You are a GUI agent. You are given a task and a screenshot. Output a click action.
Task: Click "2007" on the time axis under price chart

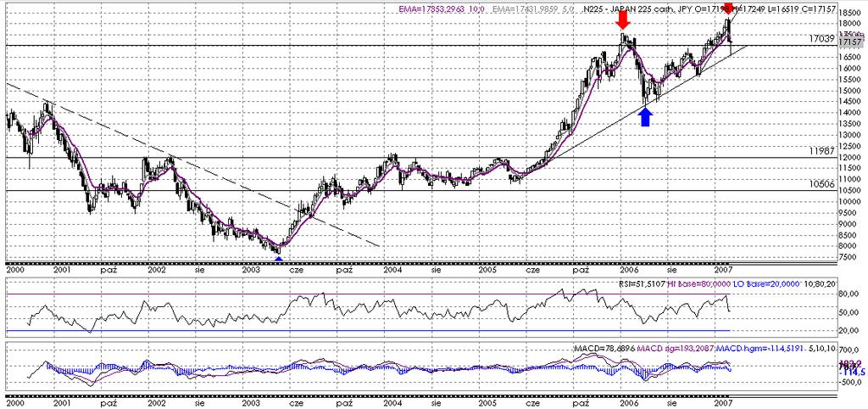pos(723,270)
